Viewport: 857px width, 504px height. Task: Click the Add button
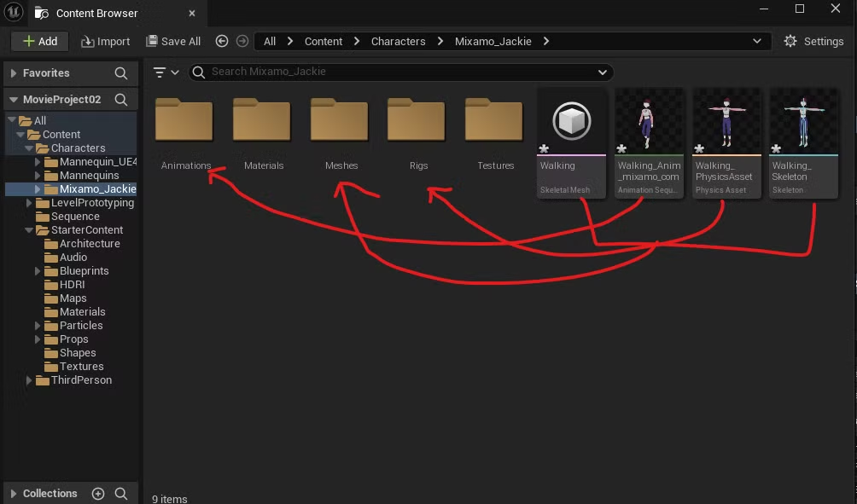pos(40,42)
